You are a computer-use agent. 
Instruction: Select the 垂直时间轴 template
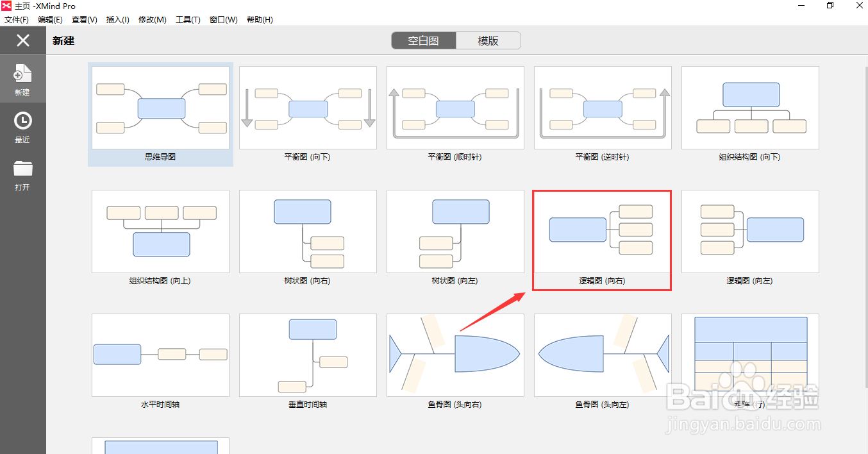pos(308,355)
